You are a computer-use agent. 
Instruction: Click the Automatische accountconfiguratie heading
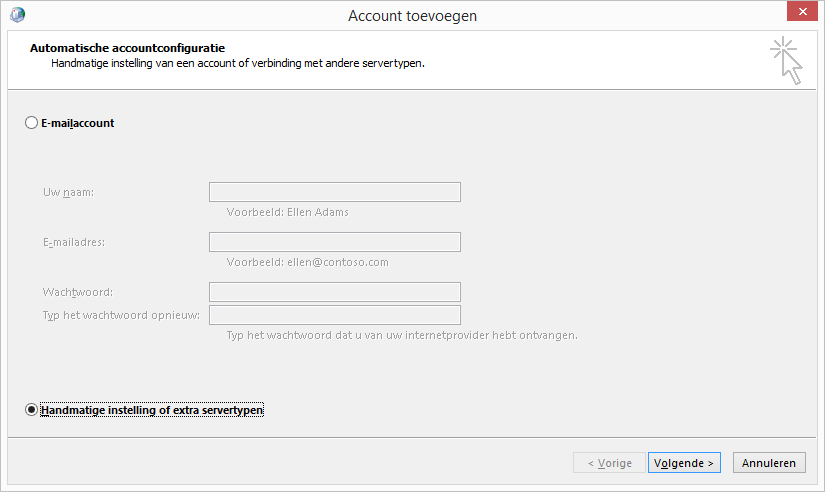coord(127,48)
